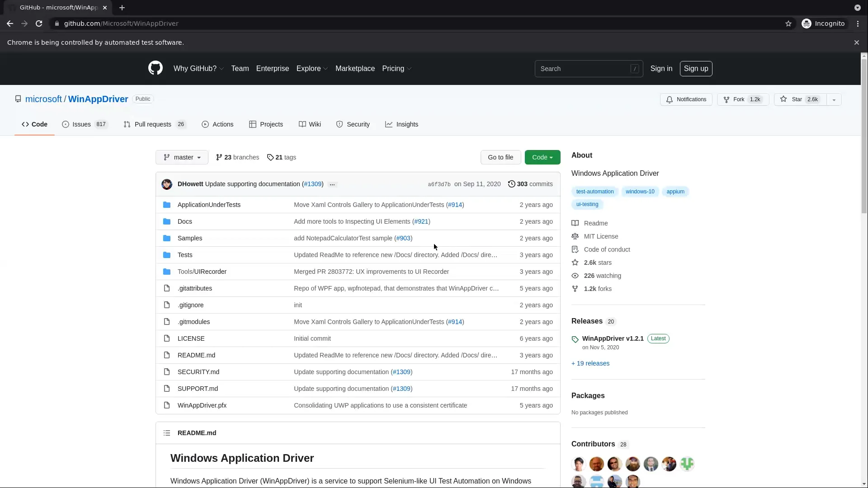The image size is (868, 488).
Task: Open the Code of conduct link
Action: point(607,249)
